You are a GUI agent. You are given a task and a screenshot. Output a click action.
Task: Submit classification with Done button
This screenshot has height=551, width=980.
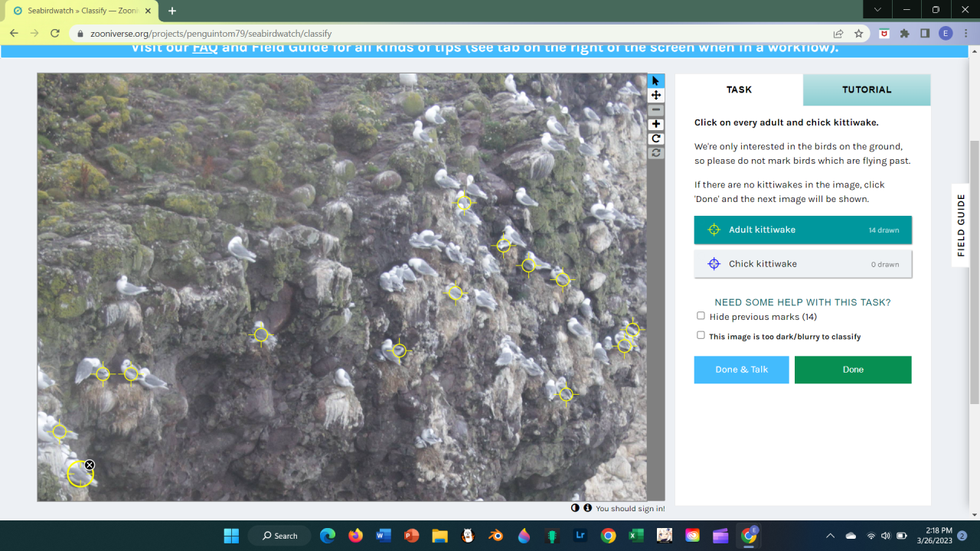click(x=853, y=370)
